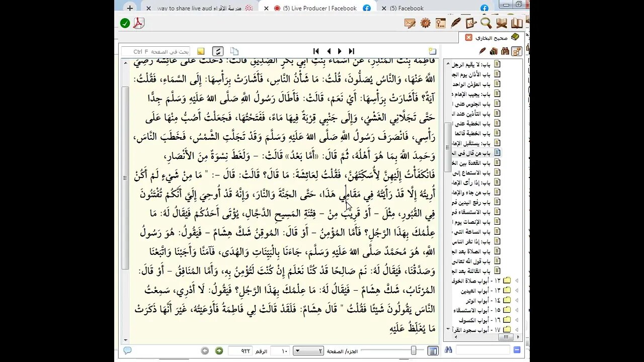Click the green forward navigation circle
The width and height of the screenshot is (644, 362).
pos(219,351)
